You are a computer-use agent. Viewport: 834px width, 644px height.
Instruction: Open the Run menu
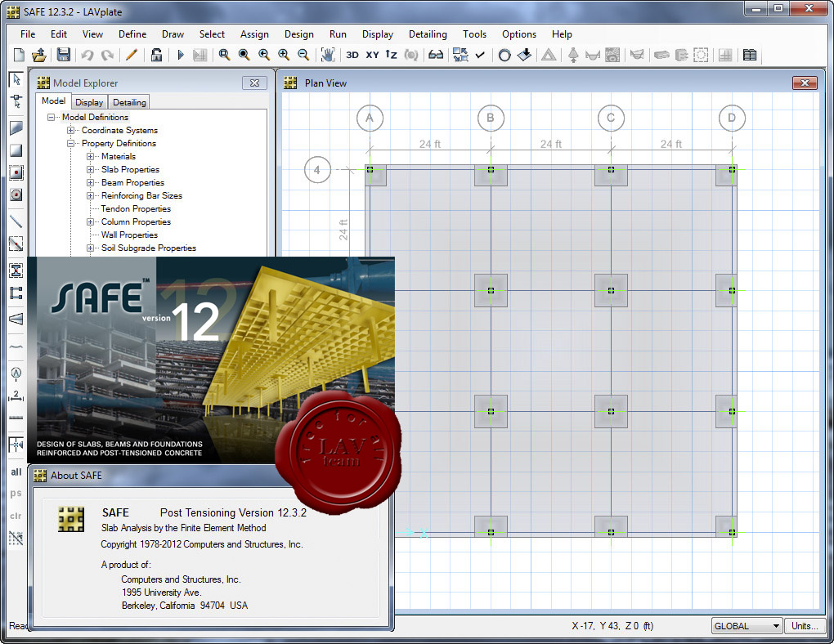pyautogui.click(x=338, y=34)
